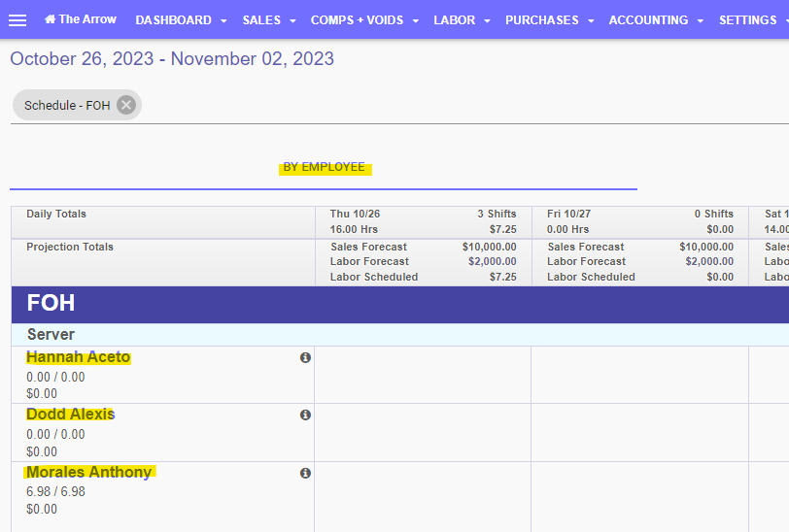Click the info icon for Dodd Alexis

(305, 415)
